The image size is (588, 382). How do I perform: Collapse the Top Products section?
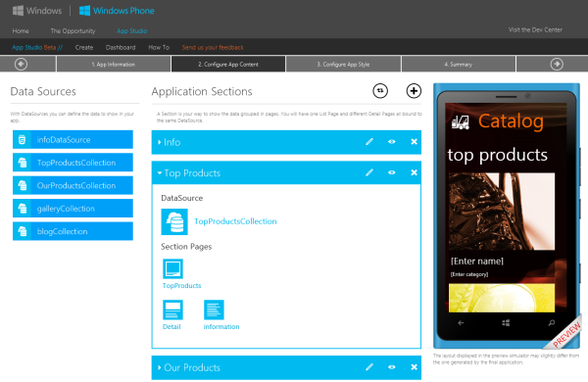160,172
